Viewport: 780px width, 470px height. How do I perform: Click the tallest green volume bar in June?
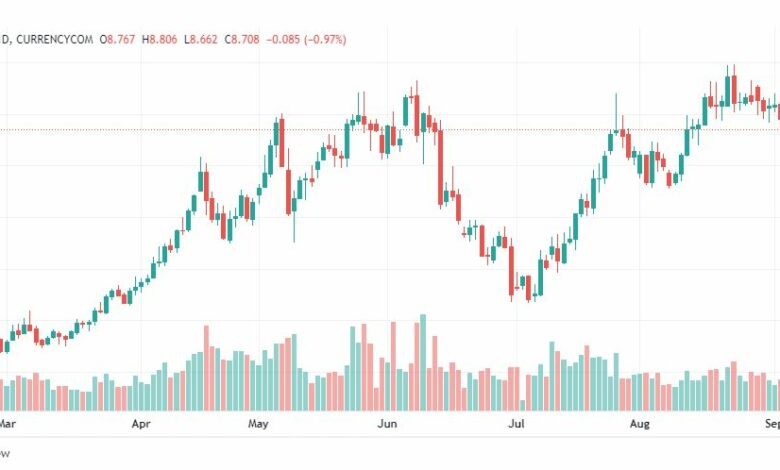tap(423, 363)
